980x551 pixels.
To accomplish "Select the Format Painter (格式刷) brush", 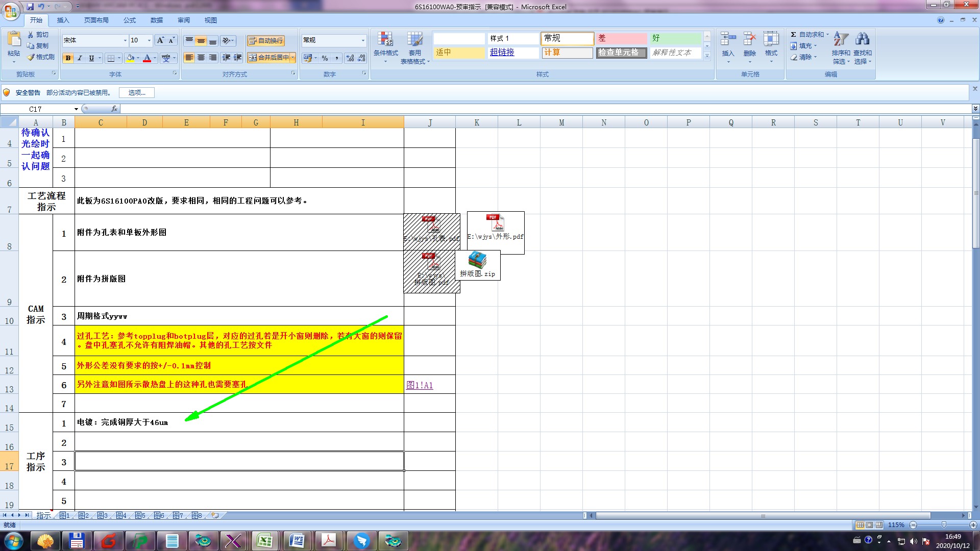I will tap(41, 57).
